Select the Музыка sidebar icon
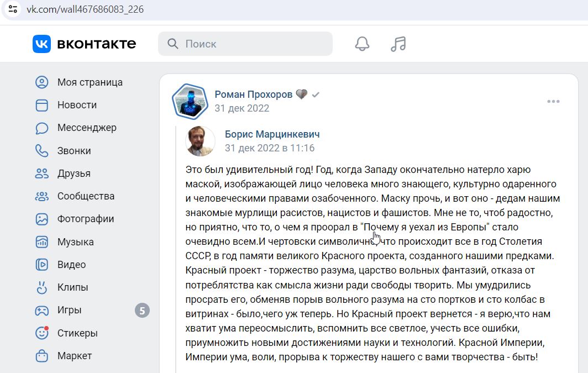The width and height of the screenshot is (588, 373). [x=41, y=241]
